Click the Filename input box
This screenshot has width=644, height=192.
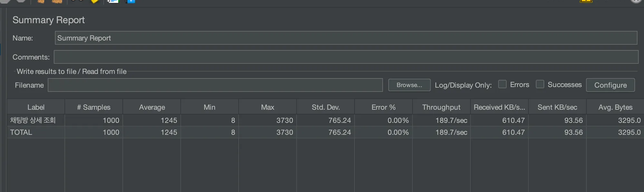(215, 85)
